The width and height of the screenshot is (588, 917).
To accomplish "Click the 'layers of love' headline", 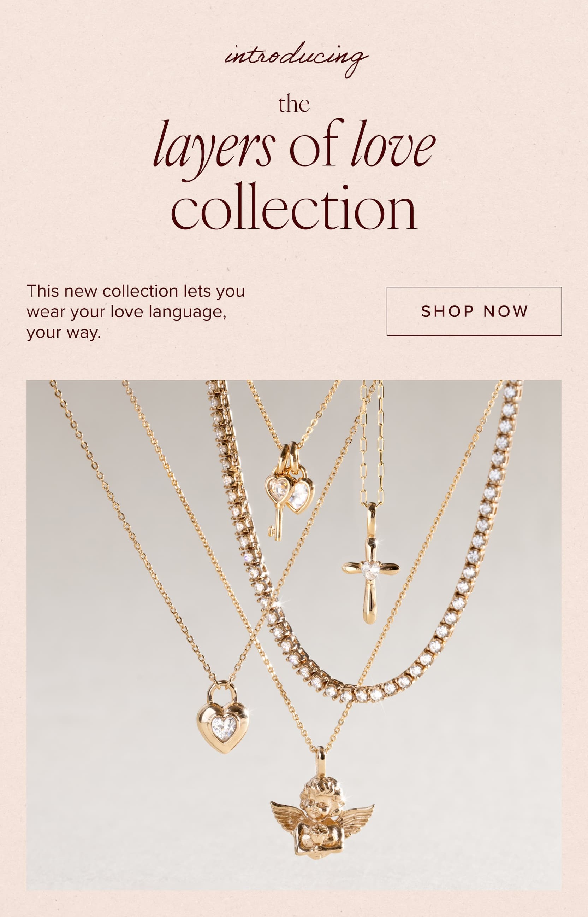I will 295,146.
